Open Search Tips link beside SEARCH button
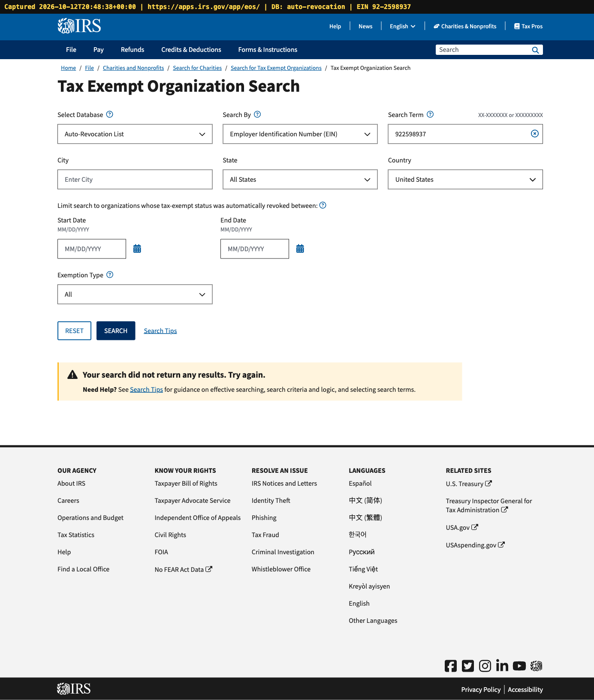Image resolution: width=594 pixels, height=700 pixels. (160, 330)
